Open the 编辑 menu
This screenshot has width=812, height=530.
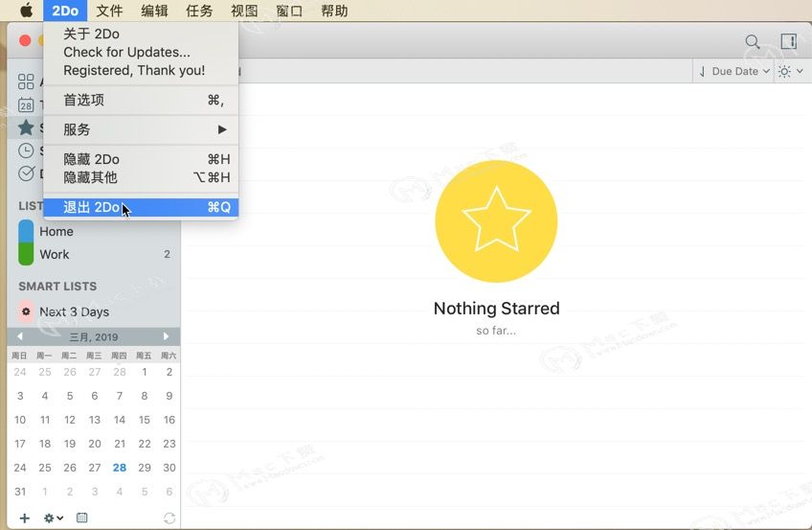click(154, 11)
